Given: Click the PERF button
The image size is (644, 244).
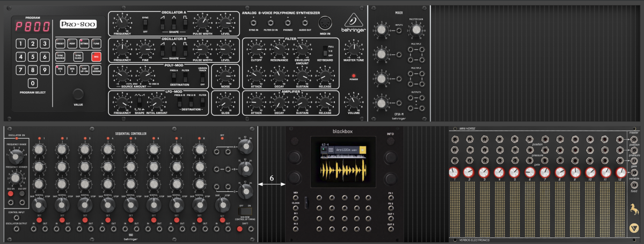Looking at the screenshot, I should (72, 44).
